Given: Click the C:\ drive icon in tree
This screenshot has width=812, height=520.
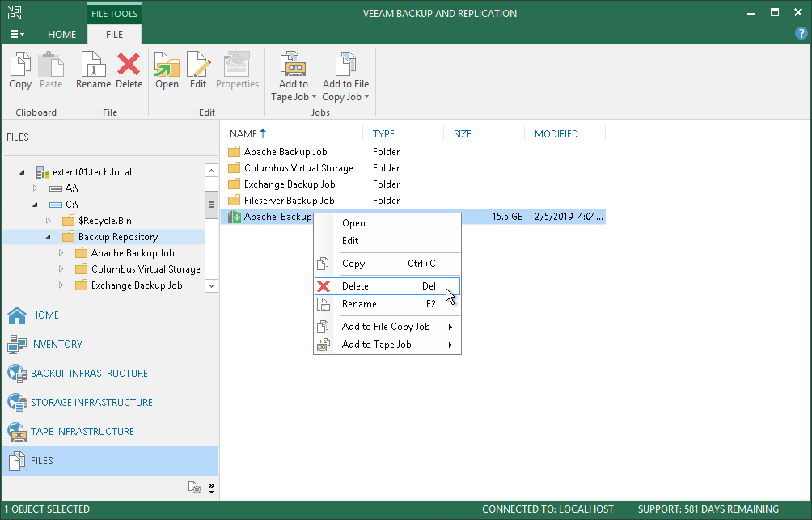Looking at the screenshot, I should [56, 205].
